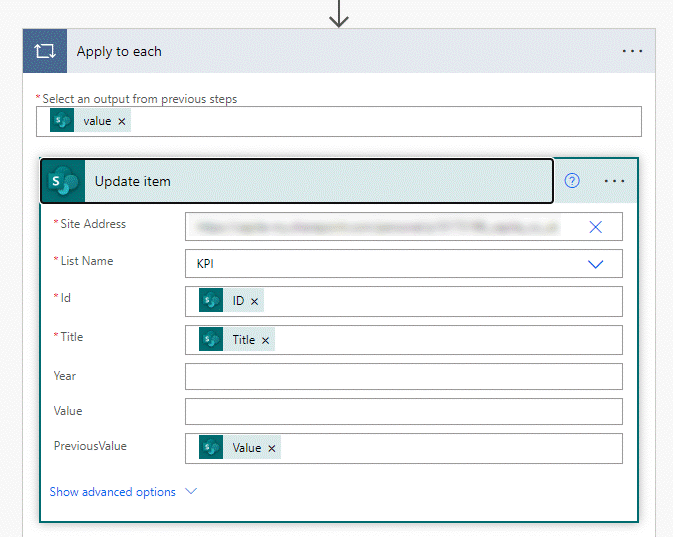Clear the Site Address field

pyautogui.click(x=595, y=227)
